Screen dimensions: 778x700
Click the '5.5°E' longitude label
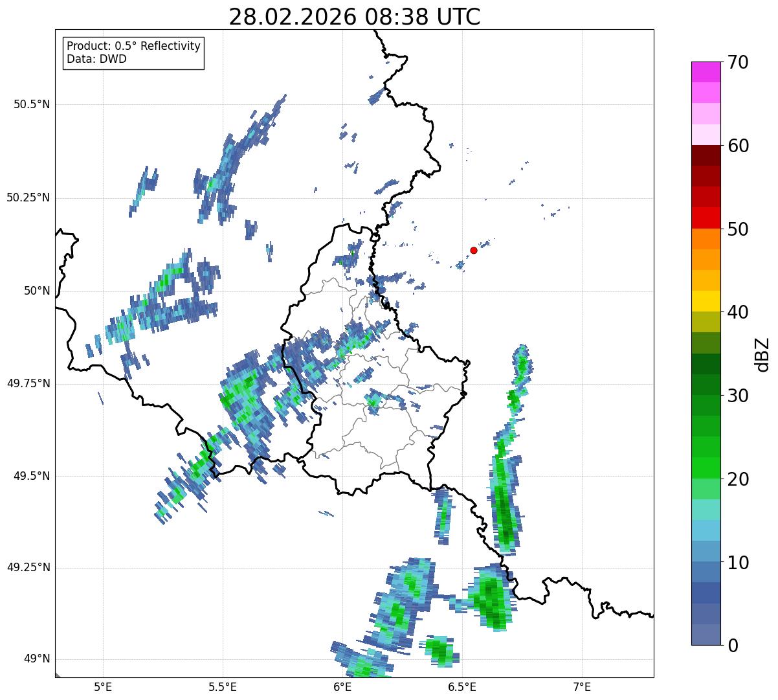[223, 687]
